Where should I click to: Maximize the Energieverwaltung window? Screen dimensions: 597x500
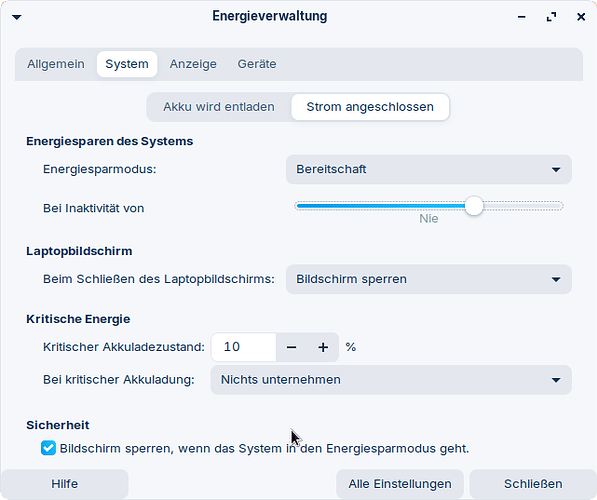coord(551,17)
